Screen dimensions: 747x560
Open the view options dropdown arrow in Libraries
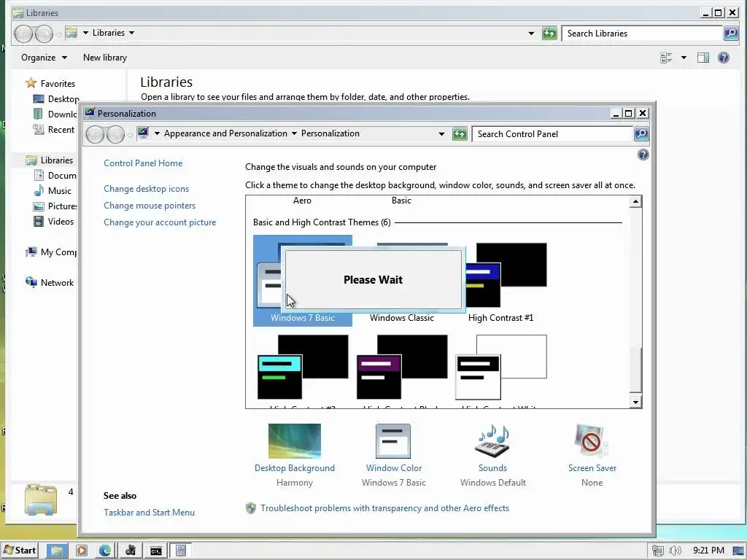pyautogui.click(x=684, y=58)
